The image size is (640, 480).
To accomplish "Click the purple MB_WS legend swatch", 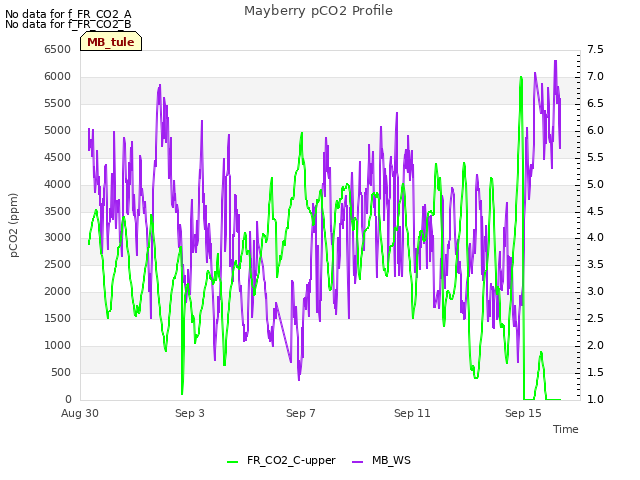I will pos(357,461).
